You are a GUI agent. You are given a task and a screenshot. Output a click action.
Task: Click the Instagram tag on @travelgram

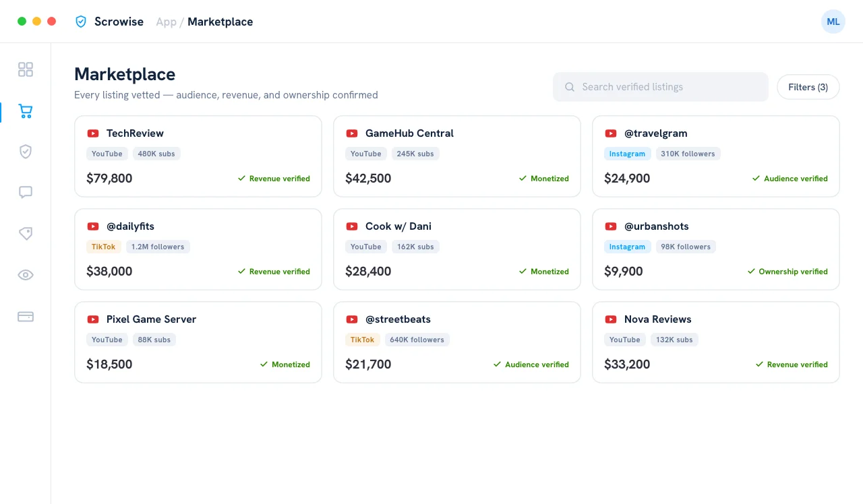click(628, 154)
